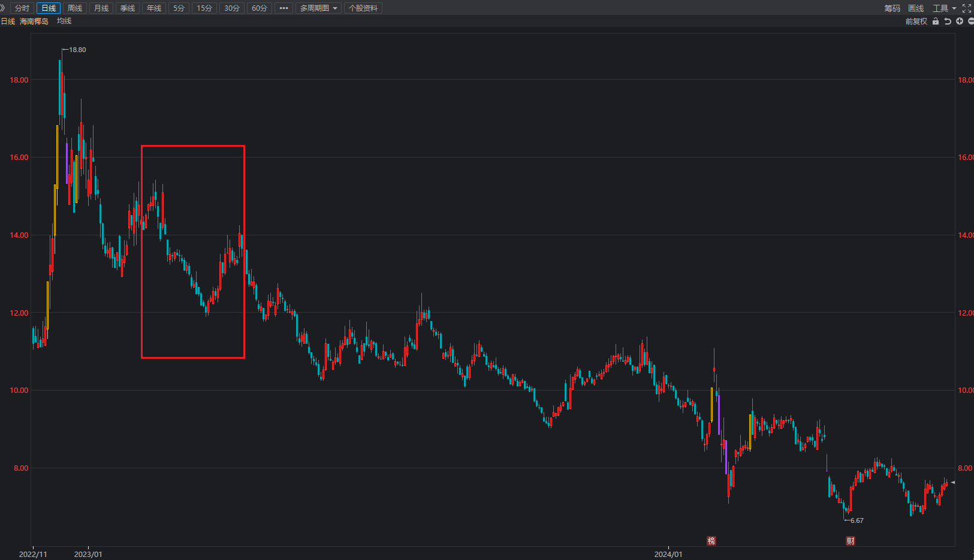Open the more periods ellipsis button
Screen dimensions: 974x560
(x=284, y=8)
